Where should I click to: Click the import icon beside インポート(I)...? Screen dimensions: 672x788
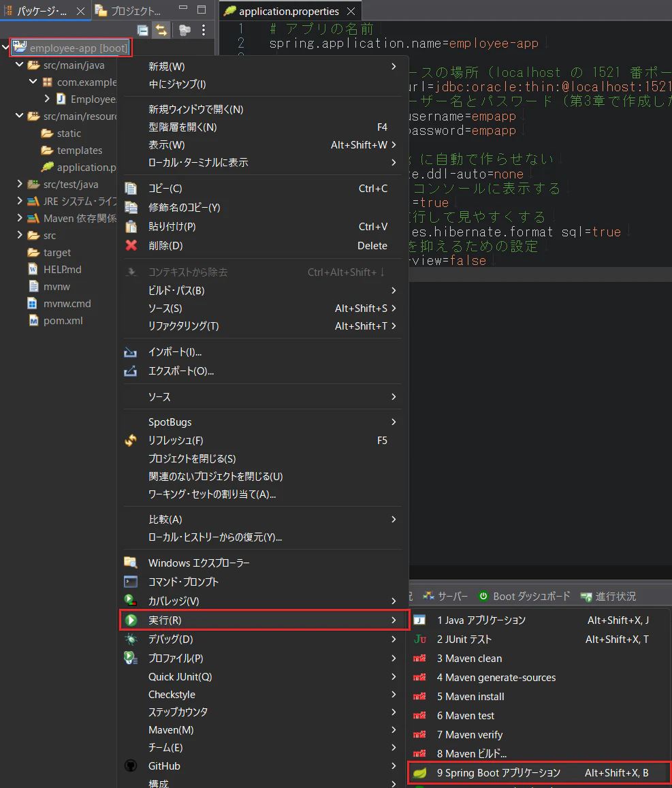(x=131, y=352)
